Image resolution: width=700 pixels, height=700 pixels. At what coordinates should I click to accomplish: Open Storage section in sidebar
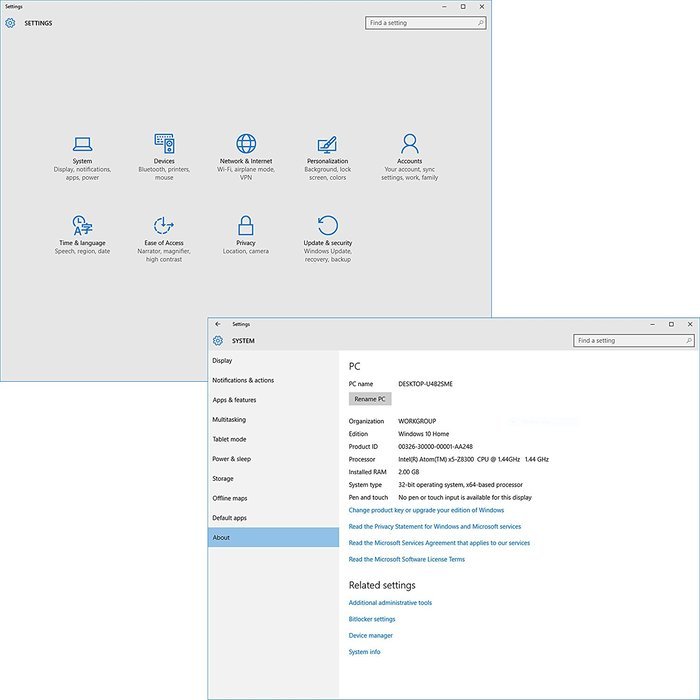click(x=273, y=479)
